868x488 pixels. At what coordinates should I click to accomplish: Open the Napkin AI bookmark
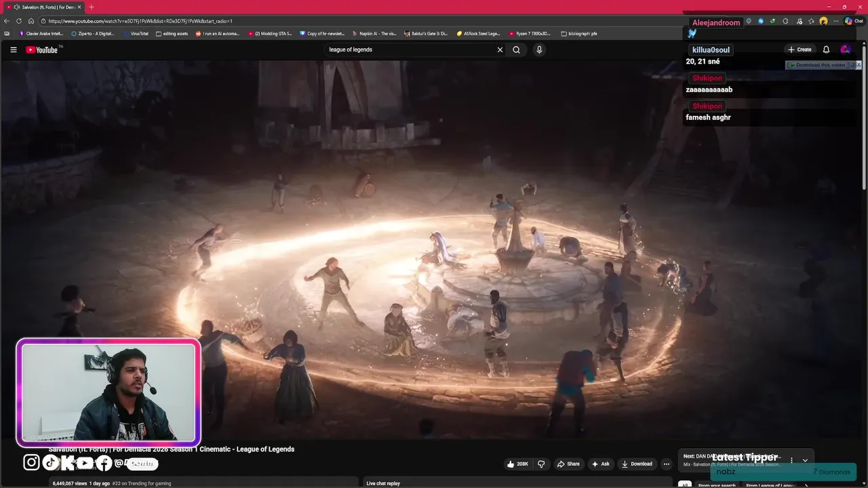tap(374, 33)
